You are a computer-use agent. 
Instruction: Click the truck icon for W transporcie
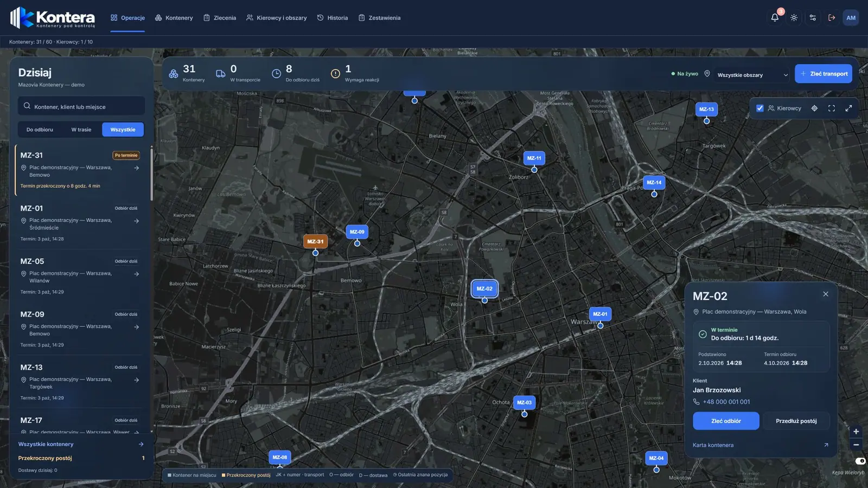click(221, 74)
